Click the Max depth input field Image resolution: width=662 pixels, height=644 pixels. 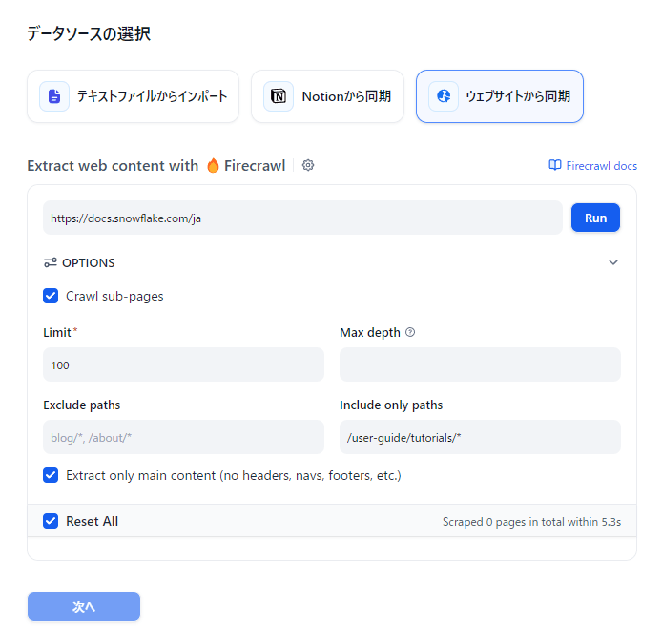pyautogui.click(x=480, y=364)
